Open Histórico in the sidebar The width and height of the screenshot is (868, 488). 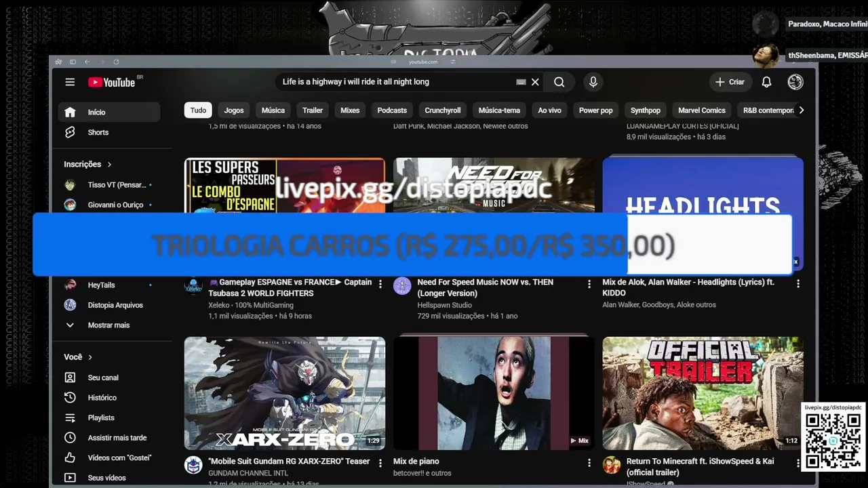point(109,398)
